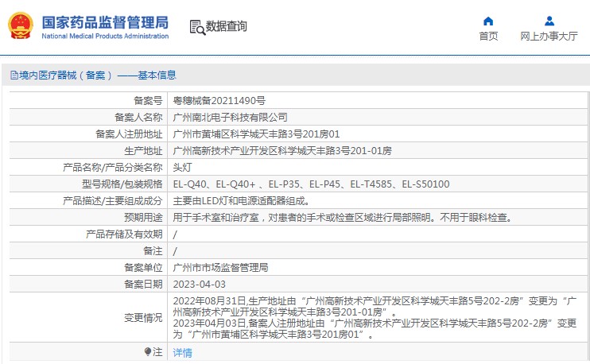This screenshot has height=364, width=590.
Task: Click the 变更情况 row label
Action: click(x=143, y=318)
